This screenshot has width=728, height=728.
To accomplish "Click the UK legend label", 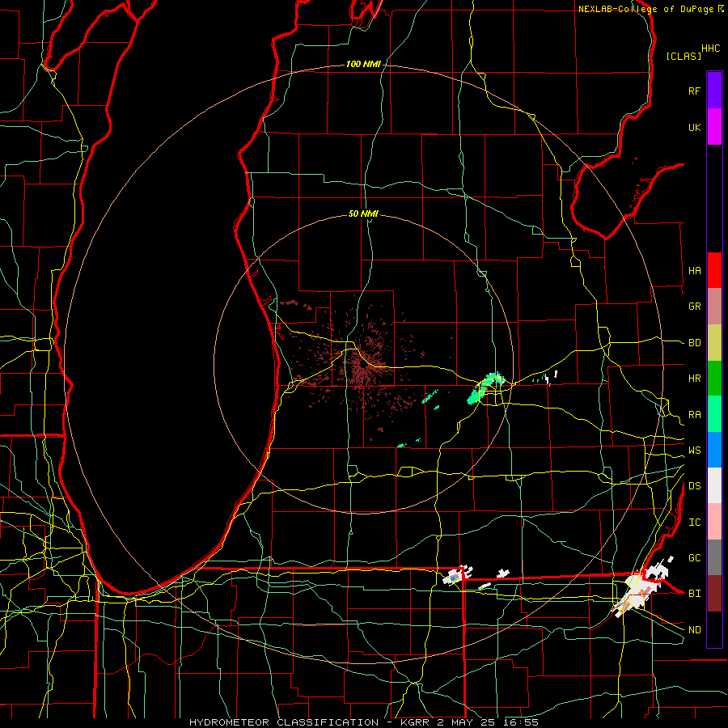I will tap(694, 128).
